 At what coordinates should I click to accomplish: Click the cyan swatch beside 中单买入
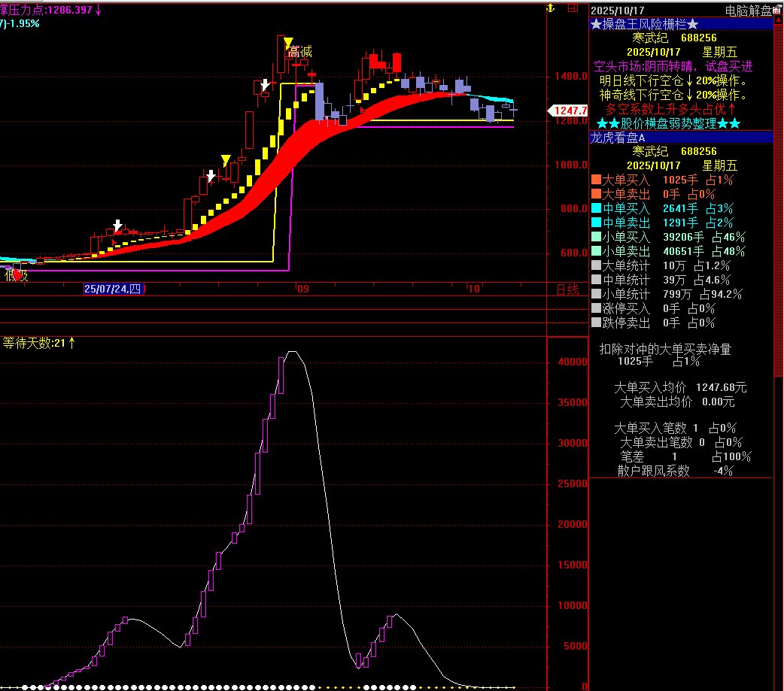coord(596,208)
